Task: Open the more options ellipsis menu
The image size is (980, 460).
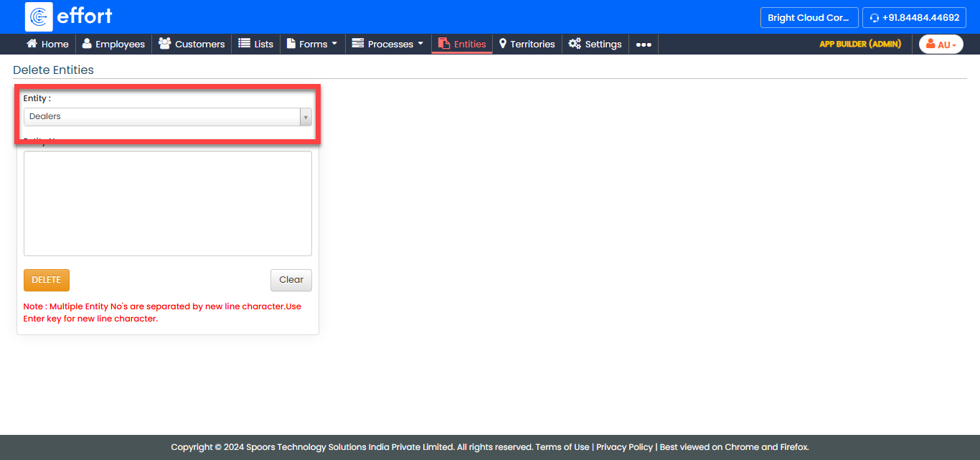Action: click(644, 44)
